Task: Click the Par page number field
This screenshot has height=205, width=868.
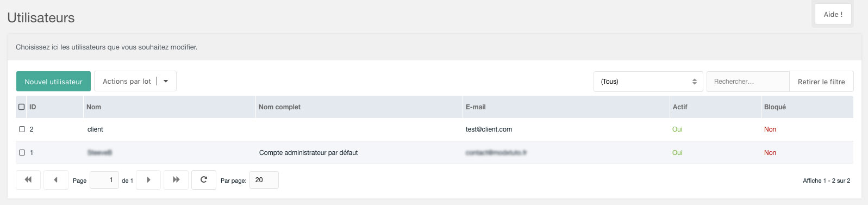Action: pos(264,180)
